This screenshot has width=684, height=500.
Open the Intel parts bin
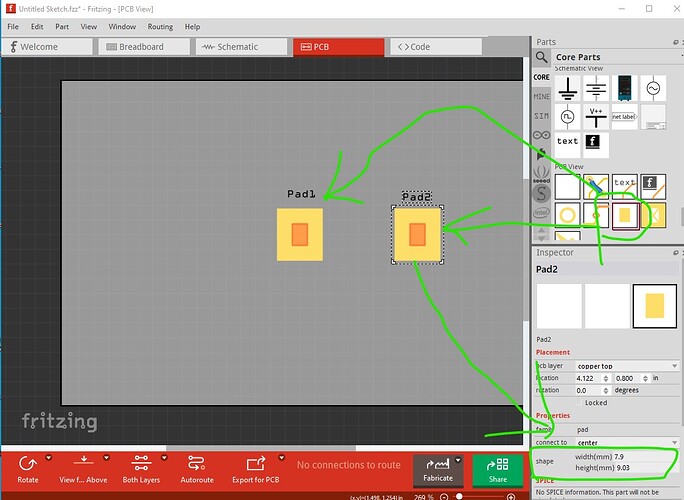[x=541, y=212]
